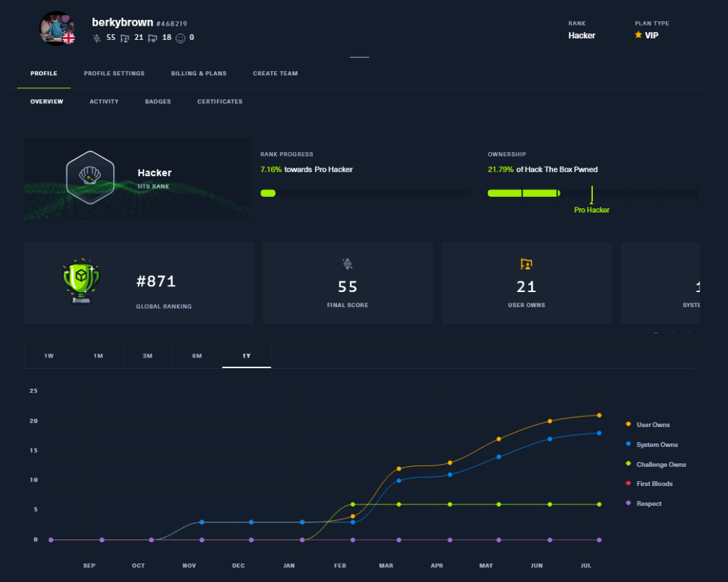Click the HTB RANK caption under Hacker
The image size is (728, 582).
click(x=154, y=187)
